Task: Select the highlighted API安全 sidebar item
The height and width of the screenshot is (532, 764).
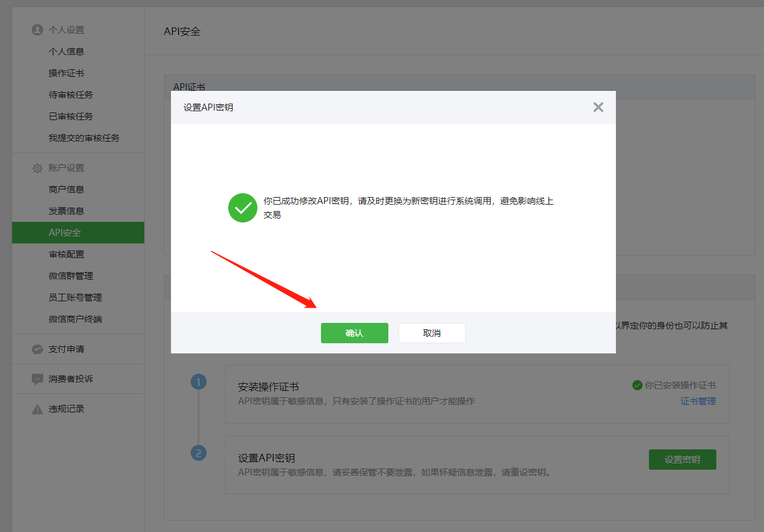Action: coord(78,233)
